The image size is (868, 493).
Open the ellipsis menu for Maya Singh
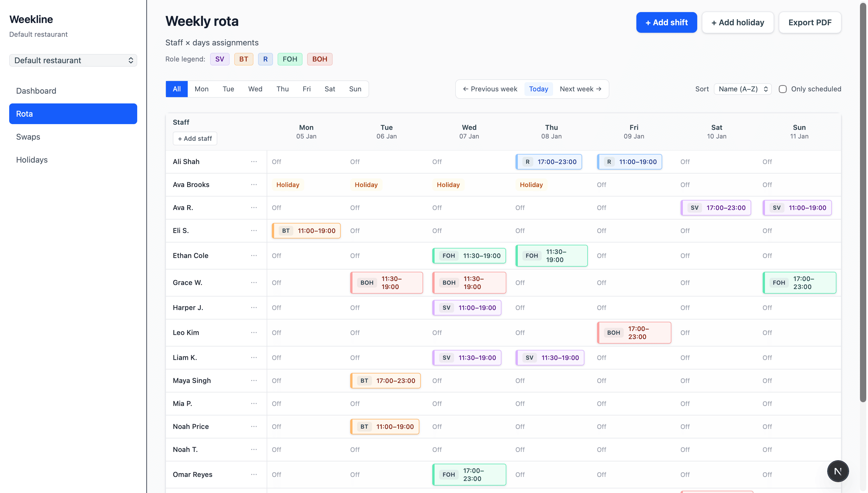click(x=254, y=381)
